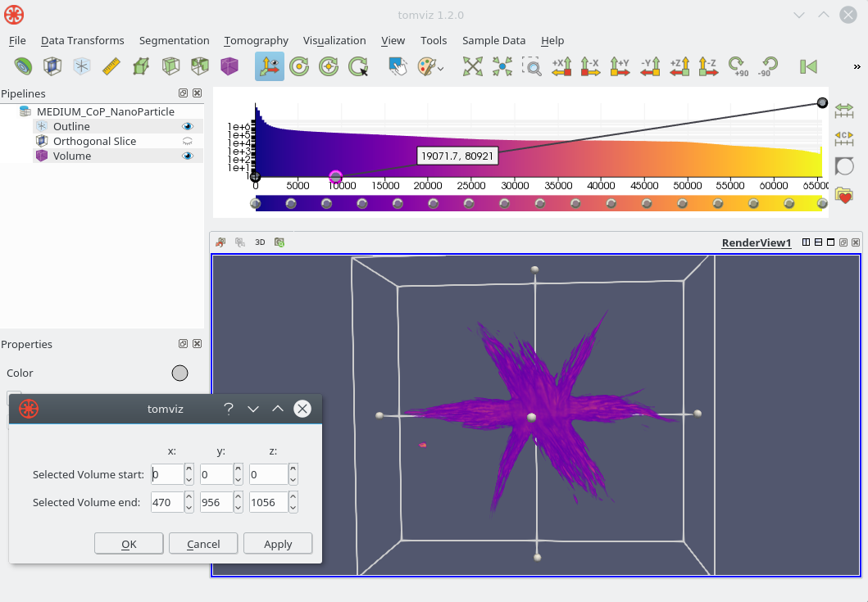Image resolution: width=868 pixels, height=602 pixels.
Task: Click the Reset Camera crossed-arrows icon
Action: tap(473, 66)
